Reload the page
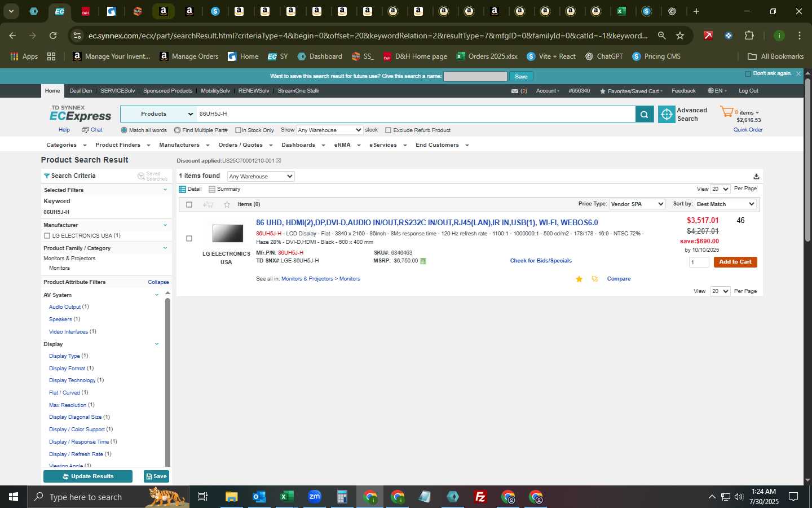This screenshot has height=508, width=812. click(53, 36)
